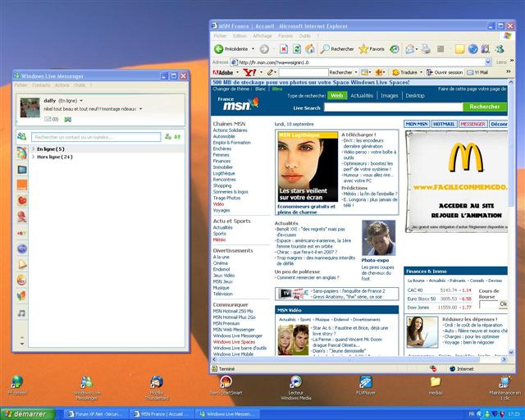This screenshot has width=525, height=420.
Task: Click the green Rechercher button on MSN
Action: coord(485,107)
